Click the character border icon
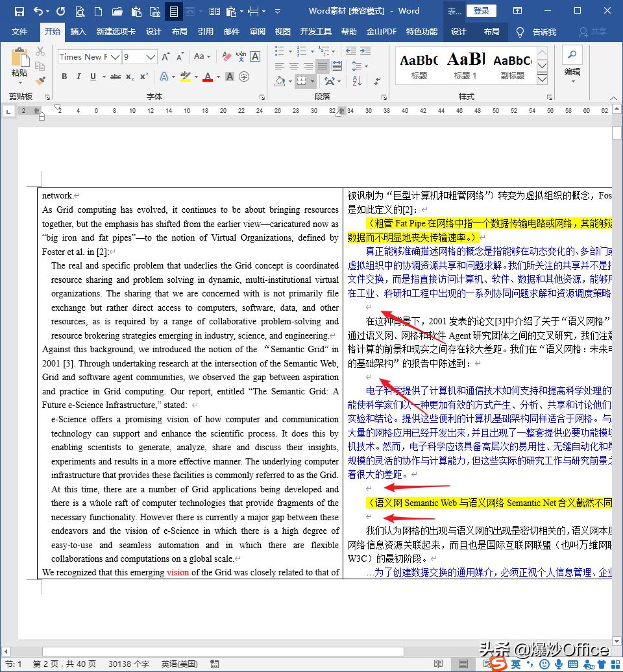This screenshot has height=672, width=623. 254,57
